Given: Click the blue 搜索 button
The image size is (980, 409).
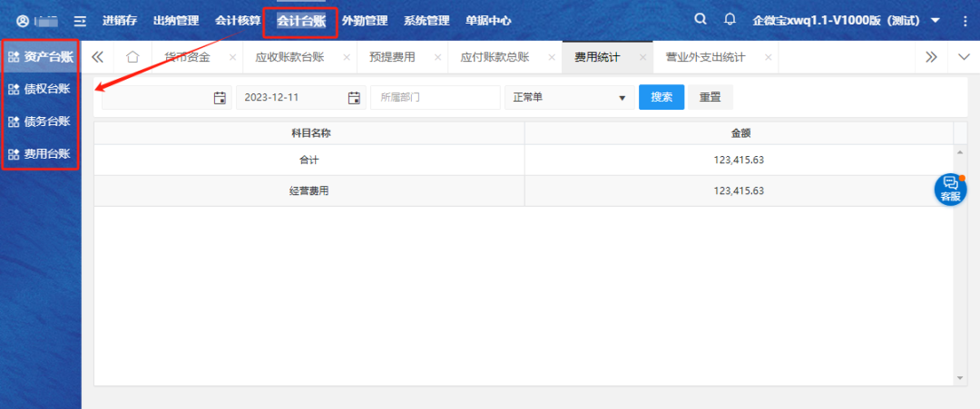Looking at the screenshot, I should click(x=661, y=97).
